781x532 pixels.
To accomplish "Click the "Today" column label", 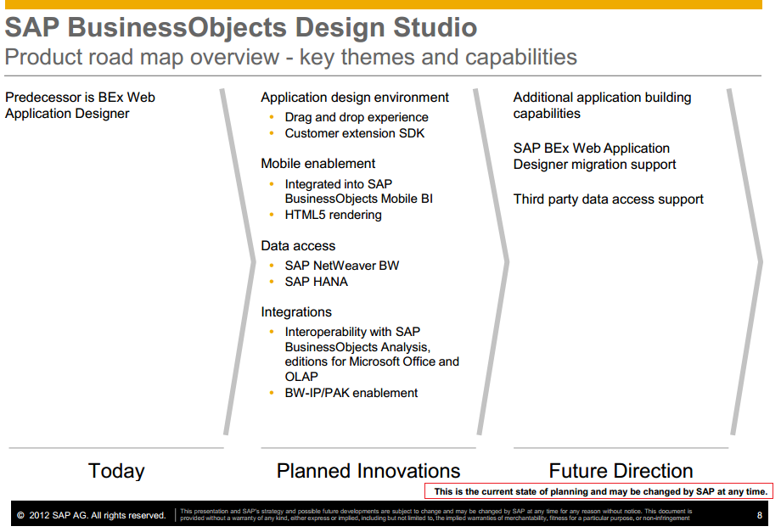I will (116, 471).
